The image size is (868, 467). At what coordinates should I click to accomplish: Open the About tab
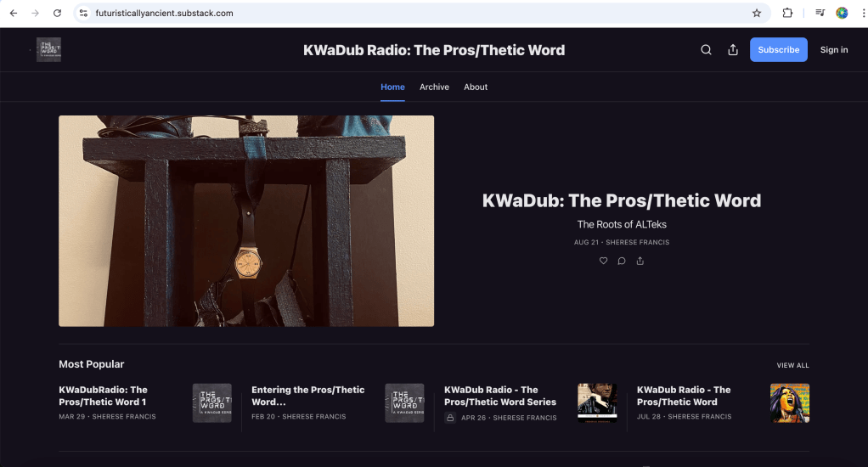[x=476, y=87]
